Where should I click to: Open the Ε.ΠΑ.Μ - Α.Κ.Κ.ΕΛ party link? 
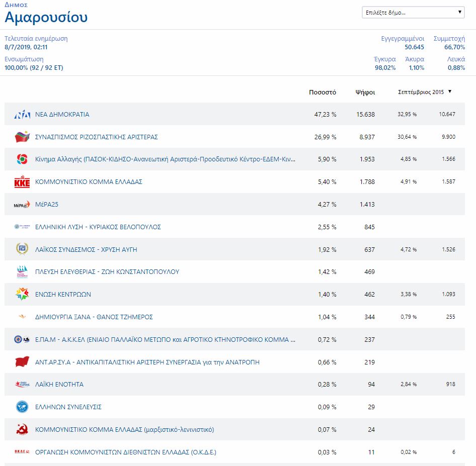165,339
